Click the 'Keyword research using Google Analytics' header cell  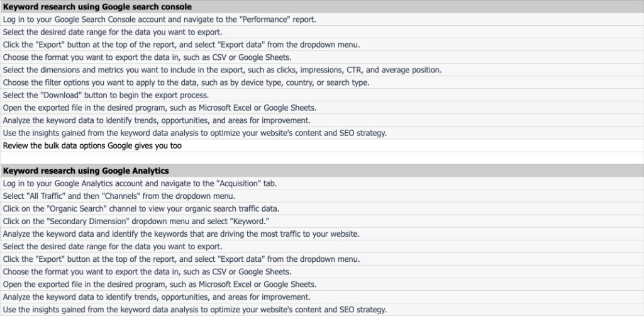[x=322, y=171]
